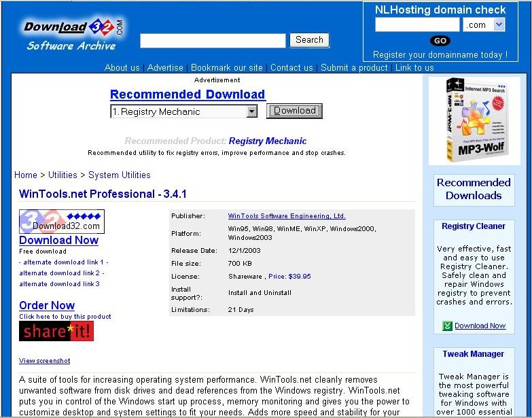The image size is (532, 418).
Task: Click the green download arrow icon by Registry Cleaner
Action: tap(447, 326)
